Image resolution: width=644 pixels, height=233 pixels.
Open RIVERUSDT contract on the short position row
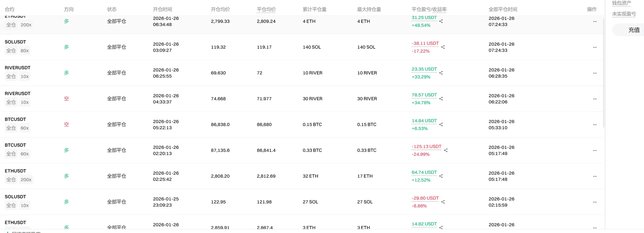pos(17,93)
